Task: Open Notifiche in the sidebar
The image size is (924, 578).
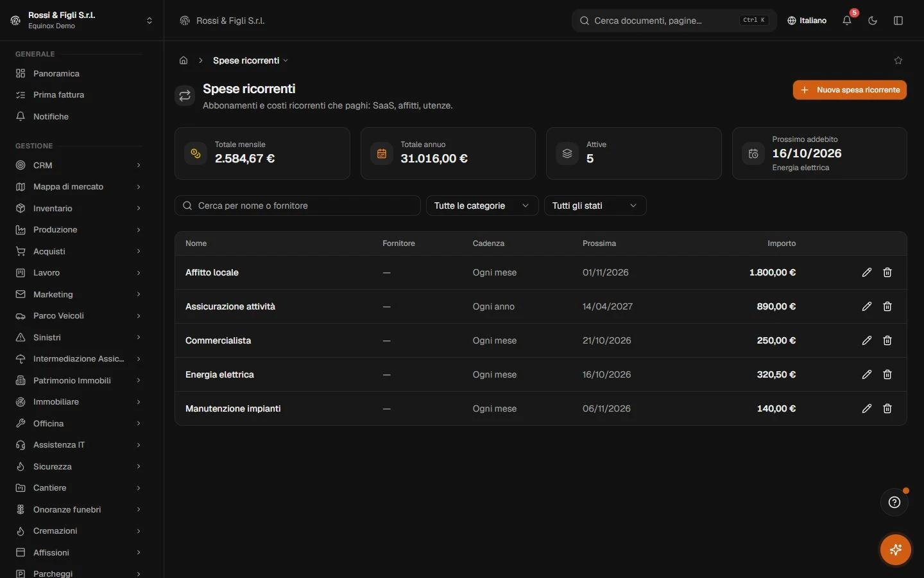Action: pos(78,116)
